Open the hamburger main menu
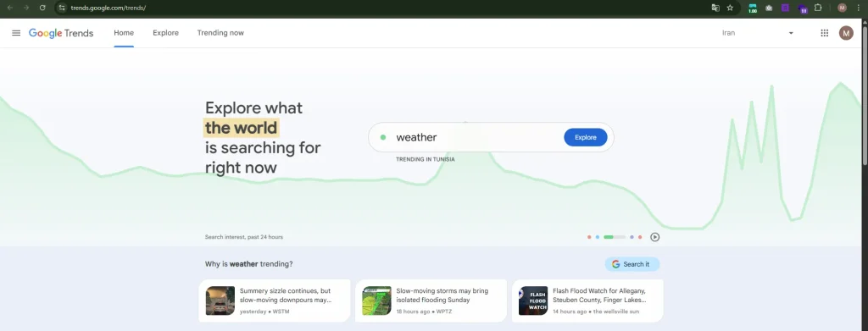 16,33
